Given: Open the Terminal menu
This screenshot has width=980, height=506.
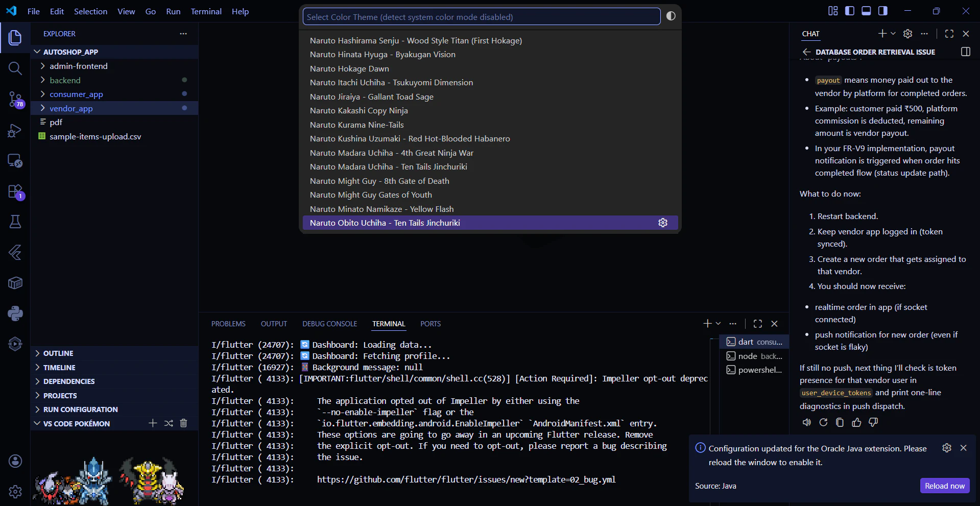Looking at the screenshot, I should pyautogui.click(x=206, y=11).
